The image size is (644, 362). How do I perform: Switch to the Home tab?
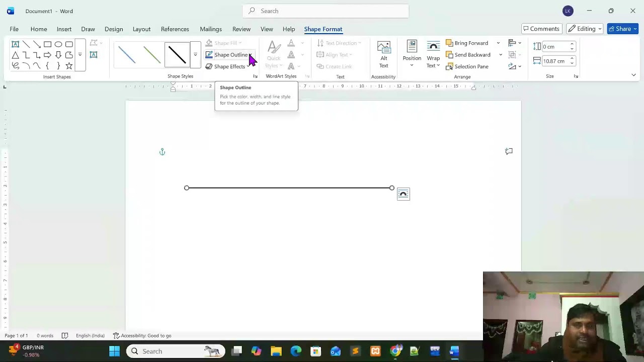pyautogui.click(x=39, y=29)
